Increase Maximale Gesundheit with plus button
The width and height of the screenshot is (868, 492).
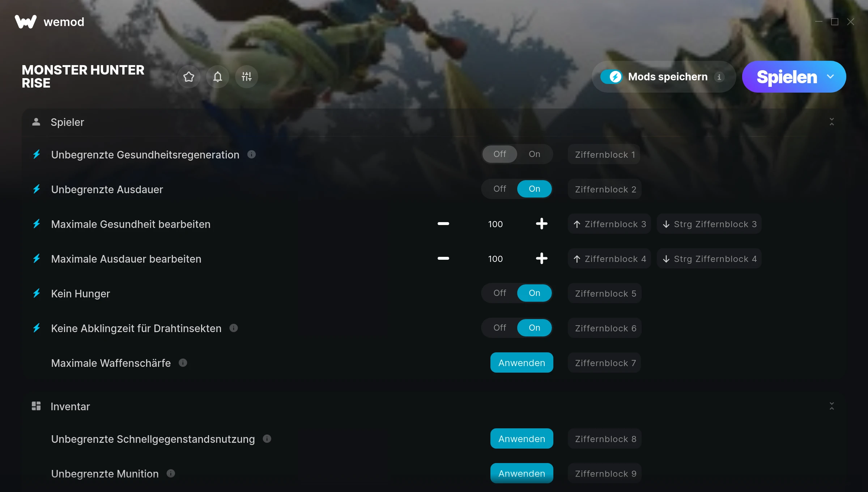click(541, 224)
